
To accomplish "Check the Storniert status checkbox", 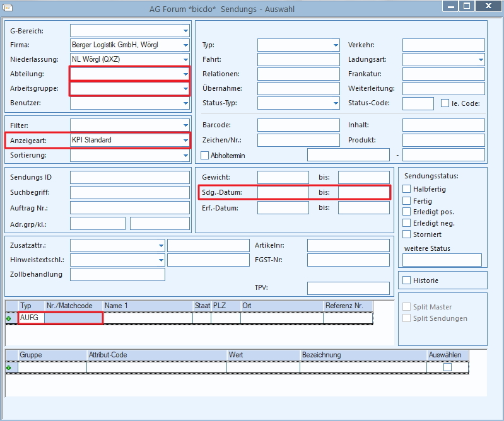I will [407, 234].
